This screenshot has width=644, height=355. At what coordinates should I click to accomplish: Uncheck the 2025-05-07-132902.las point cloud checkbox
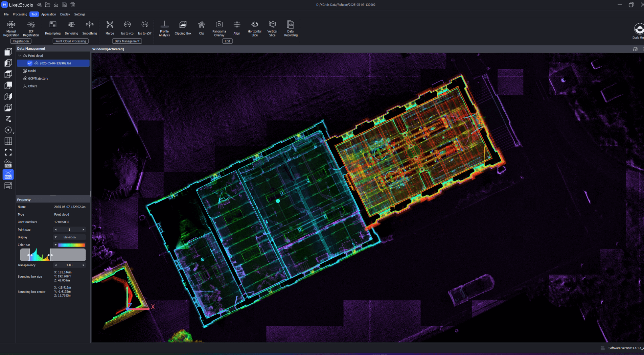point(30,63)
